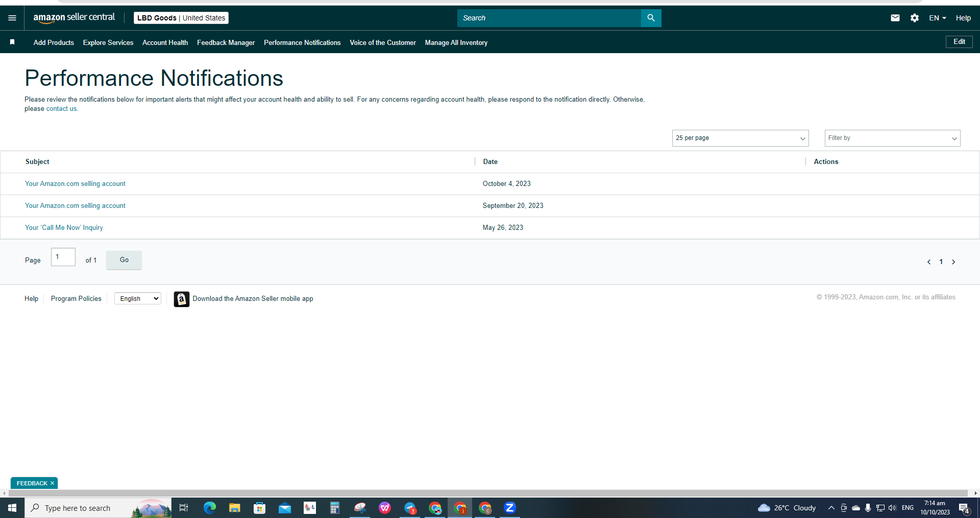Click the Subject column header
This screenshot has height=518, width=980.
point(37,161)
